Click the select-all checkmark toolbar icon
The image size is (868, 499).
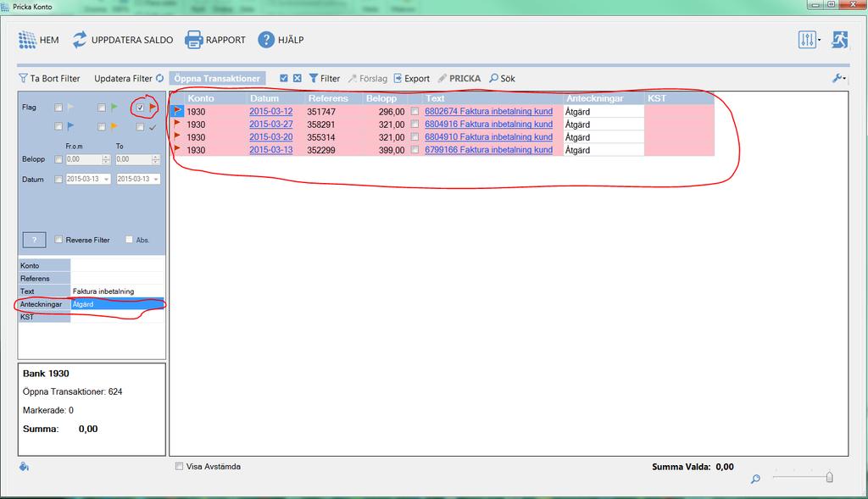283,78
